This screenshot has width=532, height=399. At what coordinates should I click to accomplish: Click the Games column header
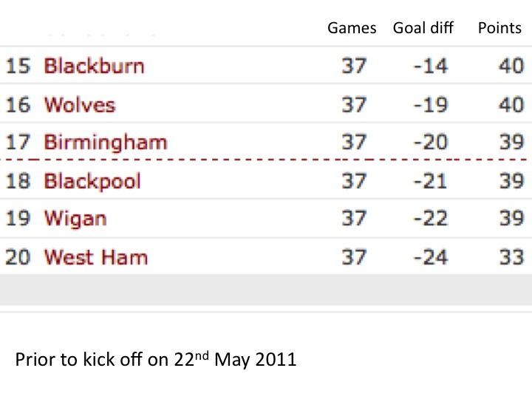[x=352, y=29]
